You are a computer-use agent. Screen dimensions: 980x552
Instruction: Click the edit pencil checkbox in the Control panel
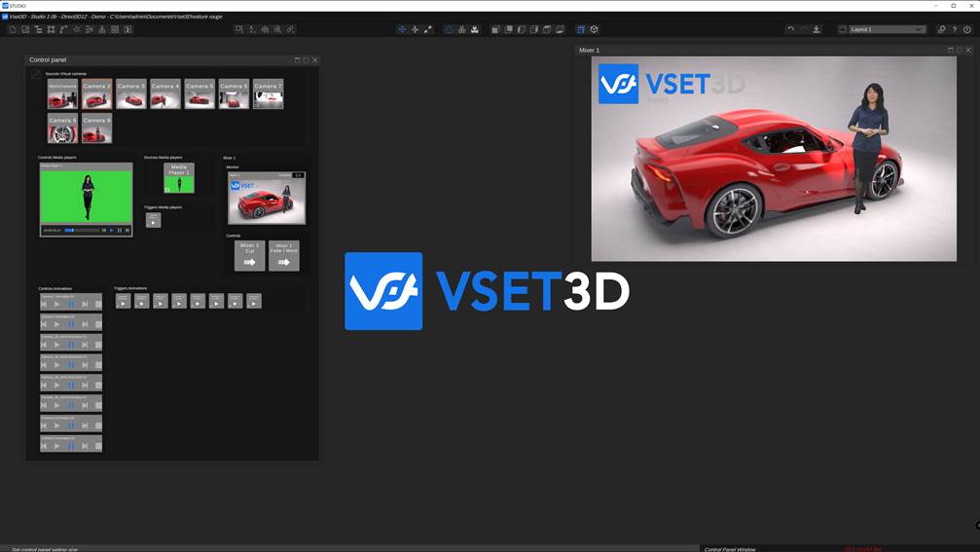coord(36,74)
